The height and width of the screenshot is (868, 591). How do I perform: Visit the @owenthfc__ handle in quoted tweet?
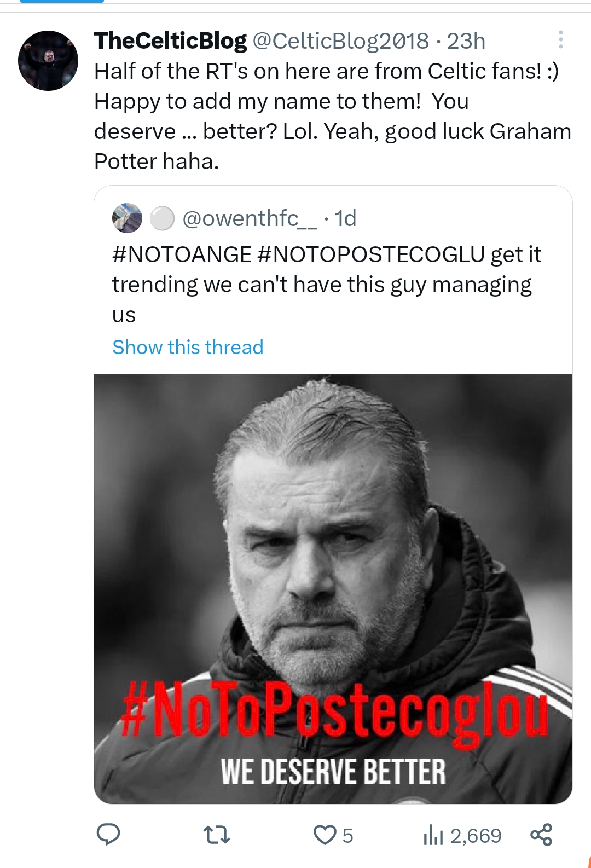pyautogui.click(x=249, y=218)
